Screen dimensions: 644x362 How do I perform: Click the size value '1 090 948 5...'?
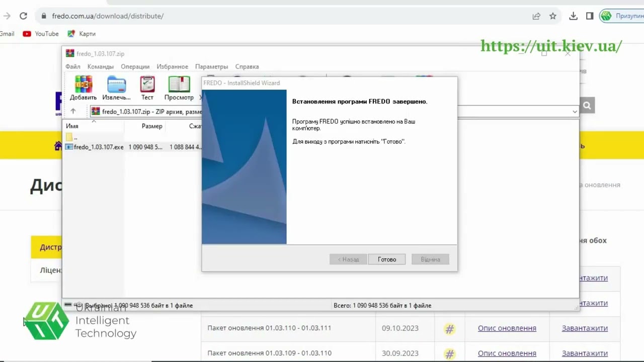coord(145,147)
